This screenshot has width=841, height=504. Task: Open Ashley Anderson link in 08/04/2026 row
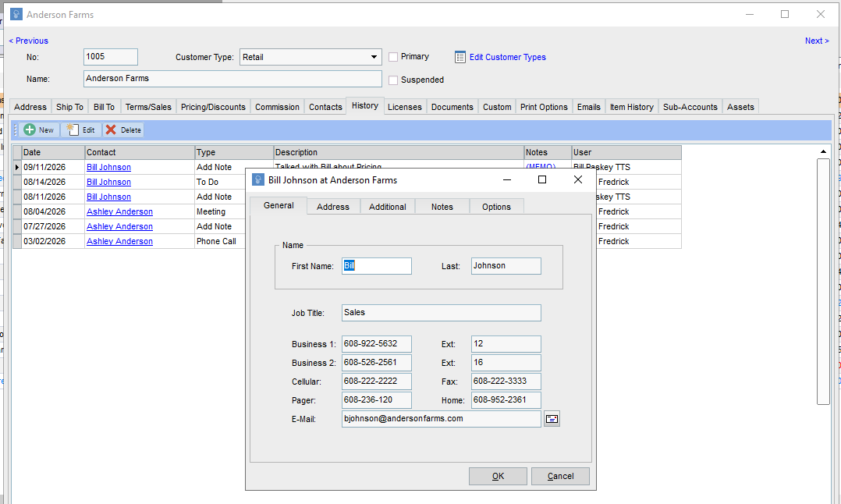coord(119,211)
